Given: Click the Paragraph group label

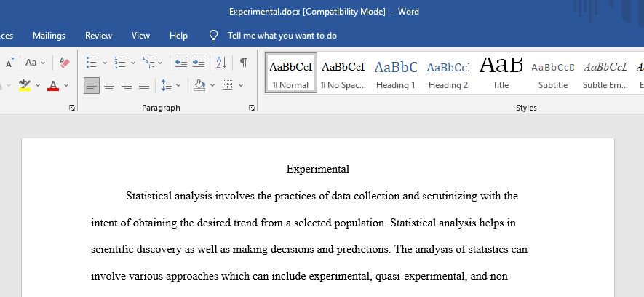Looking at the screenshot, I should click(x=161, y=108).
